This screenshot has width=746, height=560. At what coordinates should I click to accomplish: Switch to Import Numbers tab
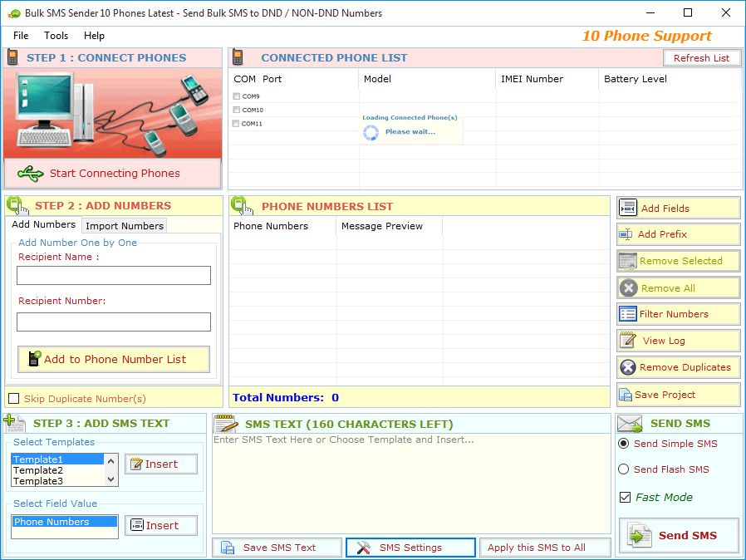[x=125, y=226]
